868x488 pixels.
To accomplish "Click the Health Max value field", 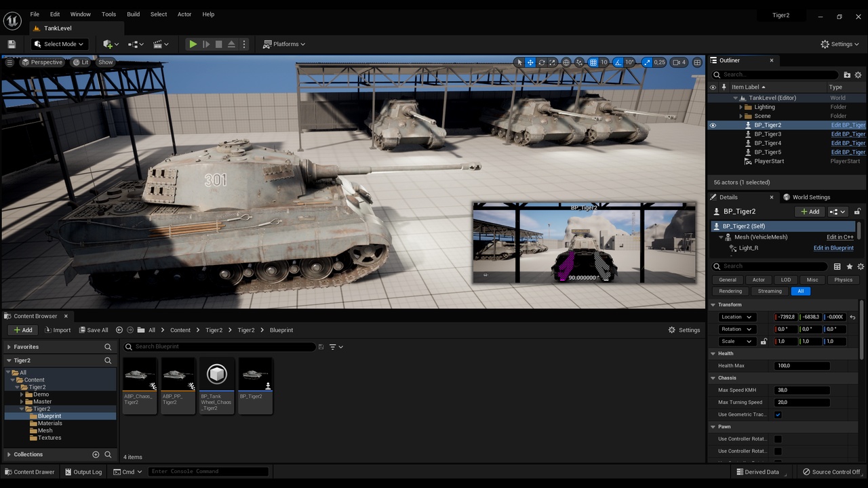I will [802, 366].
